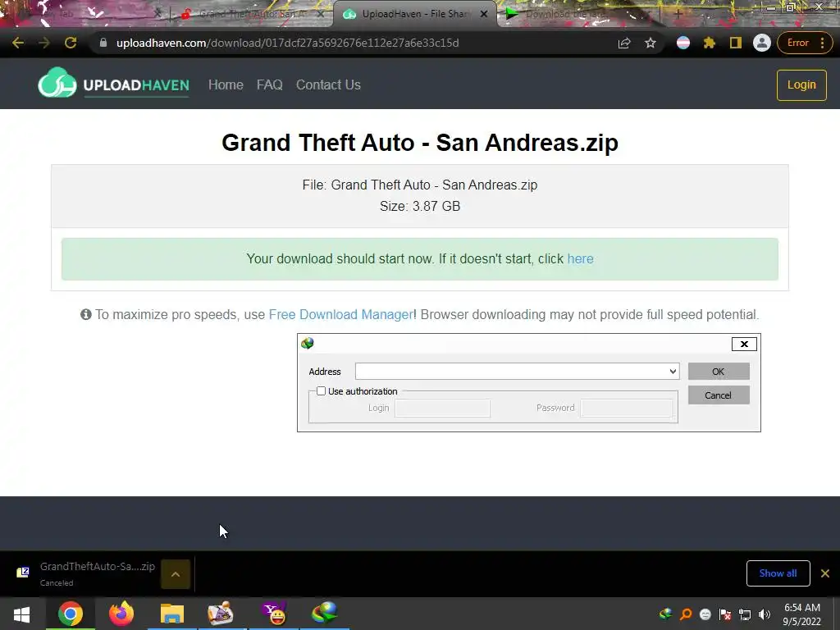This screenshot has width=840, height=630.
Task: Expand the Address dropdown arrow
Action: (x=673, y=372)
